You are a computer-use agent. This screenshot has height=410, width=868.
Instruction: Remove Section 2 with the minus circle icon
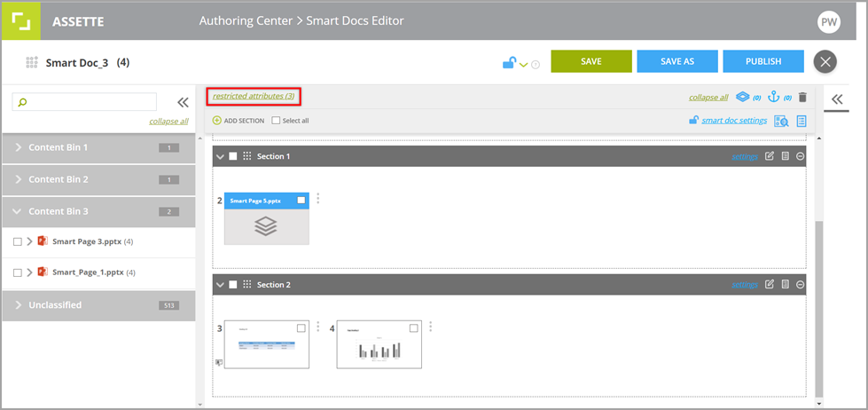800,284
